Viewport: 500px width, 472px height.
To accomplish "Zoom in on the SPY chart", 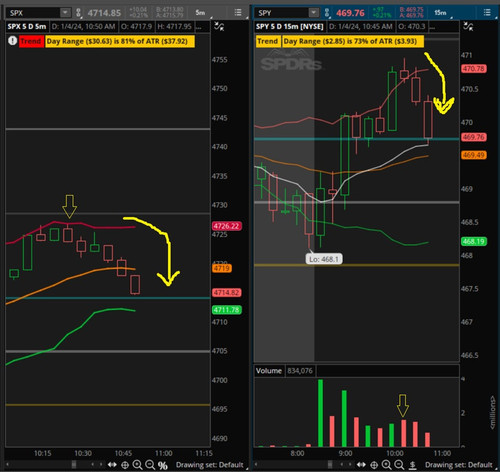I will (x=387, y=465).
